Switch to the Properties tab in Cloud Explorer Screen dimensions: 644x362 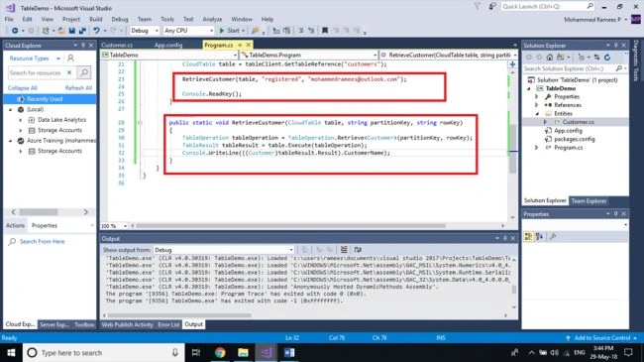click(45, 225)
